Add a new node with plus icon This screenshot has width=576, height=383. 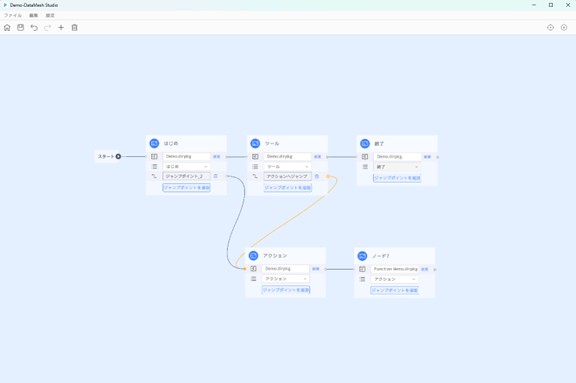click(61, 28)
